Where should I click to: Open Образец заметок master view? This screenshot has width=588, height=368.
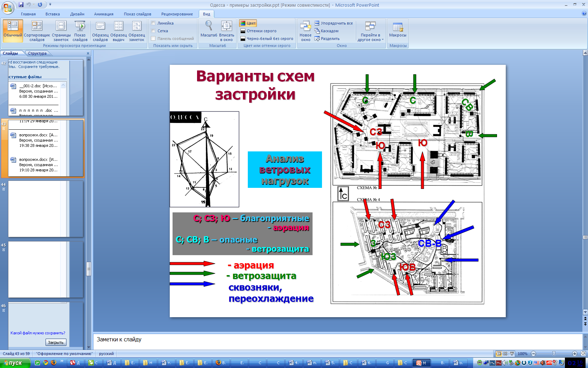click(x=136, y=31)
